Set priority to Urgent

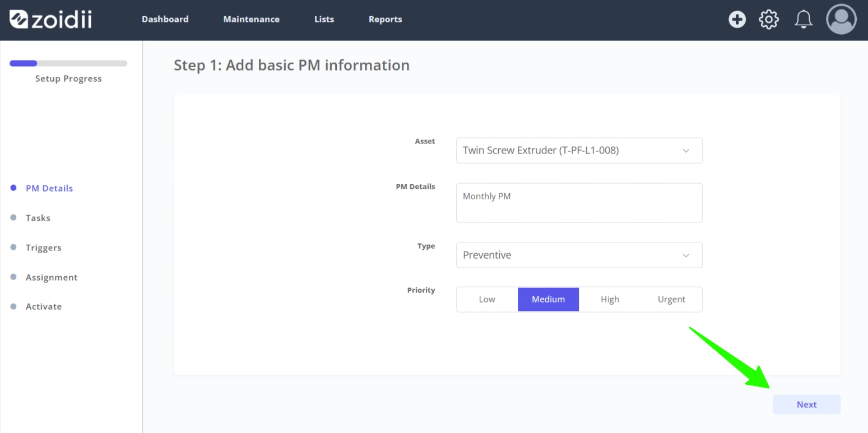(671, 299)
